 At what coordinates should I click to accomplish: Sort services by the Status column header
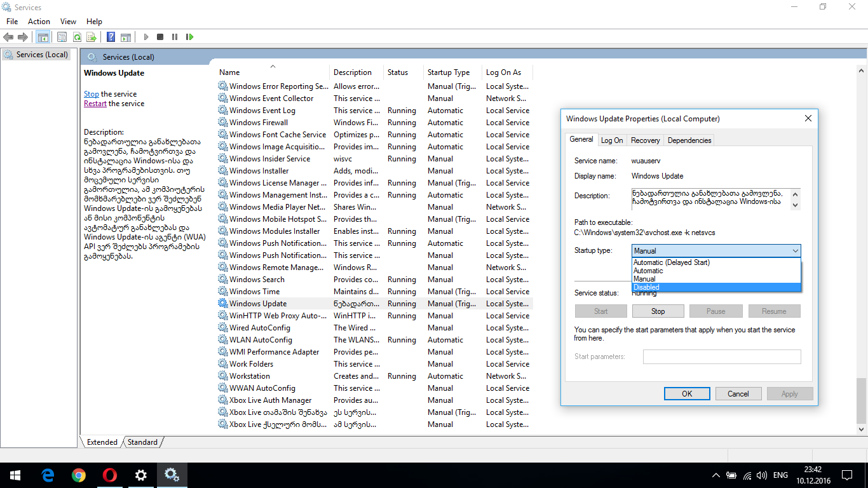[398, 72]
